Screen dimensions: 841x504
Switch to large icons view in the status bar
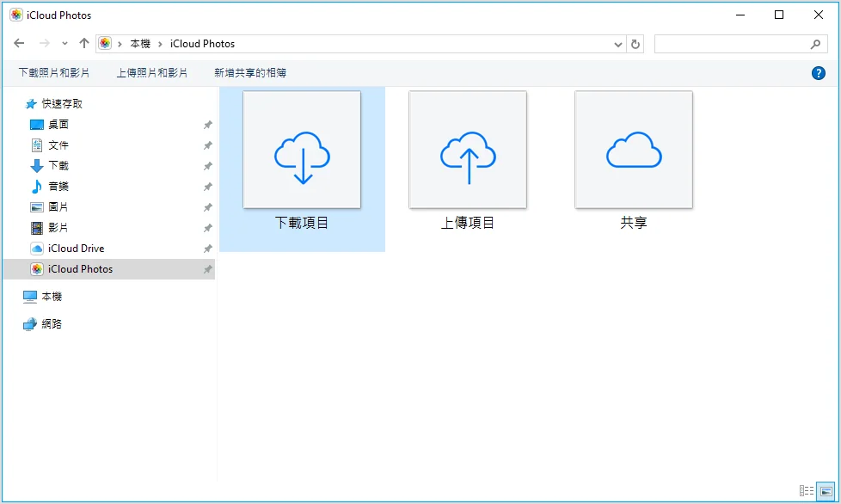point(826,490)
